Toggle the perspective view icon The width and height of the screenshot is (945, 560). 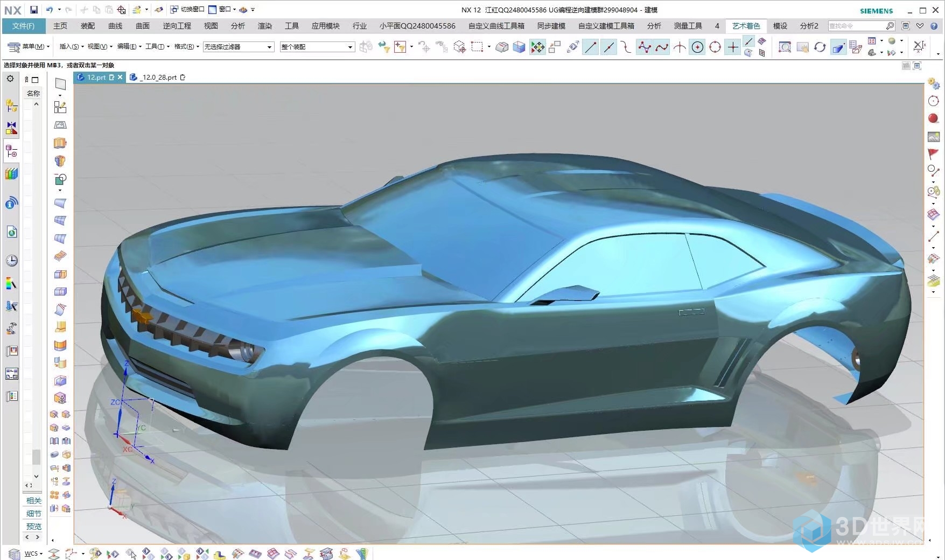838,47
